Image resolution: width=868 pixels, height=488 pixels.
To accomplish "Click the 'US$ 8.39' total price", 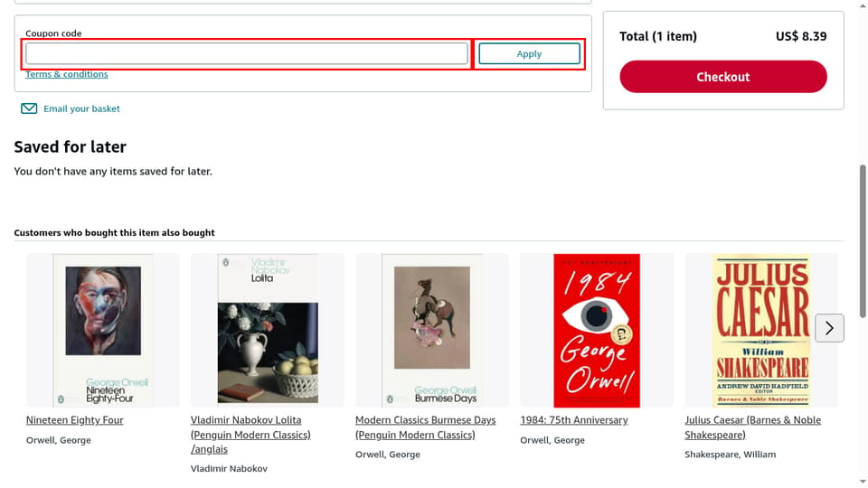I will [x=801, y=36].
